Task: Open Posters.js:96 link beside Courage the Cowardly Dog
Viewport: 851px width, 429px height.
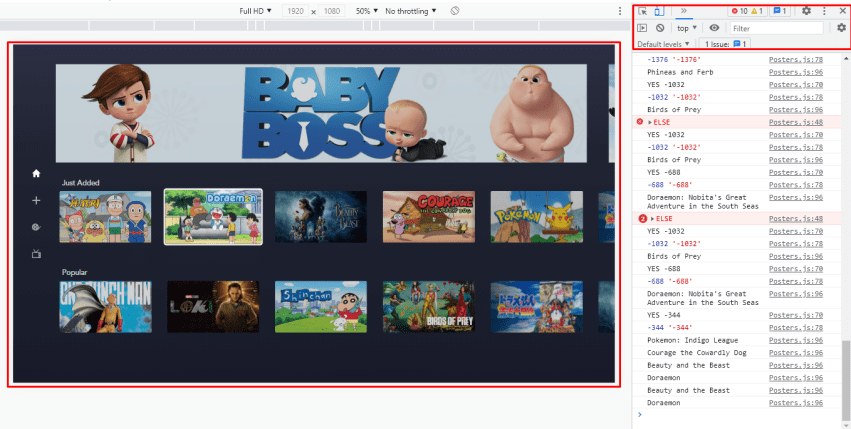Action: coord(796,353)
